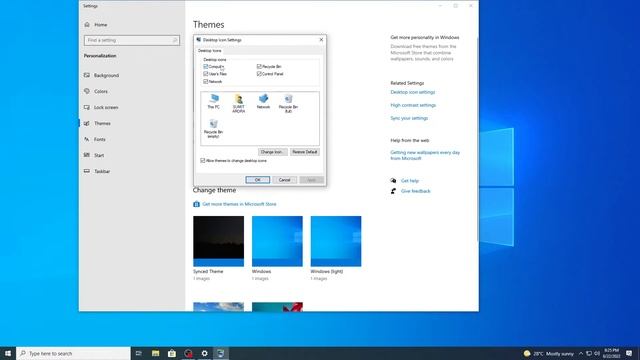The image size is (640, 360).
Task: Select Themes in the Settings sidebar
Action: pos(102,123)
